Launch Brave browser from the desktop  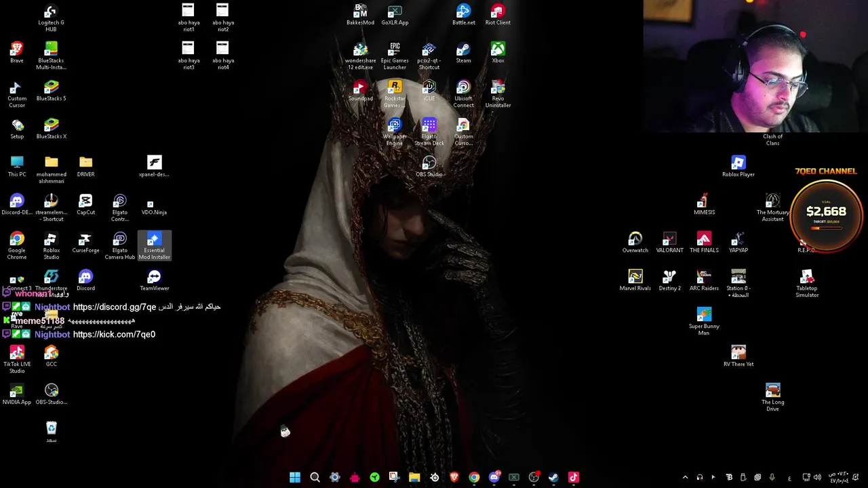[17, 53]
